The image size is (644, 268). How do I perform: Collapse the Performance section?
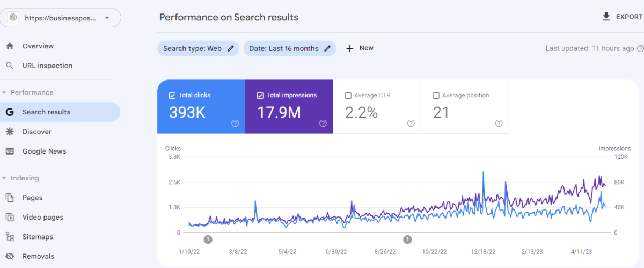pyautogui.click(x=4, y=92)
